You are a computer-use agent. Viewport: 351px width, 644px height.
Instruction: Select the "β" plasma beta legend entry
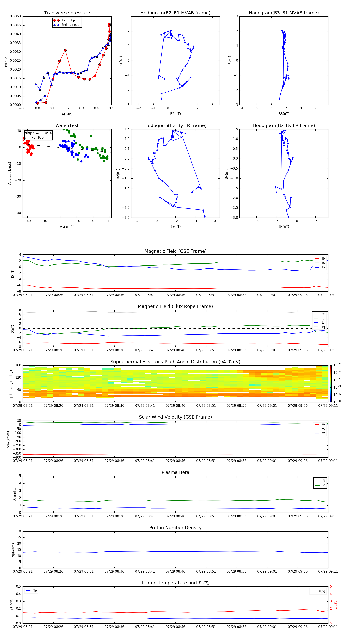(320, 485)
